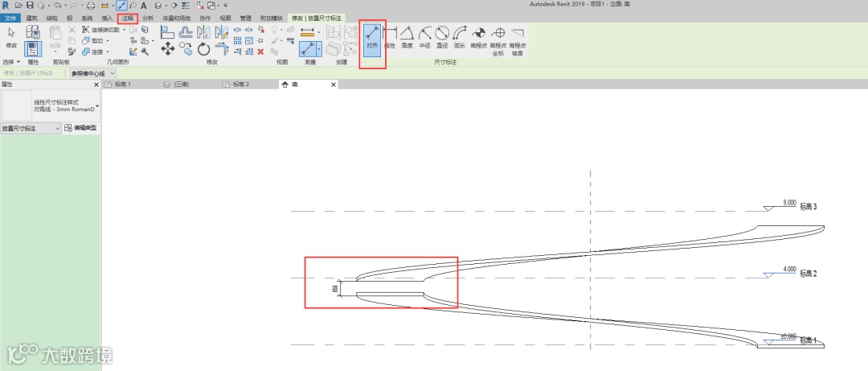
Task: Click the Mirror pick axis tool
Action: pyautogui.click(x=203, y=31)
